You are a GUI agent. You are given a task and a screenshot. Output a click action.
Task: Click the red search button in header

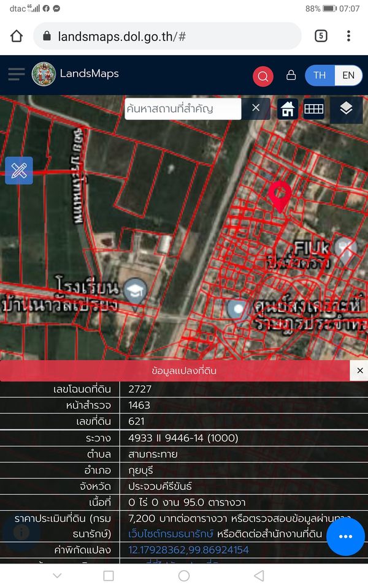[263, 76]
